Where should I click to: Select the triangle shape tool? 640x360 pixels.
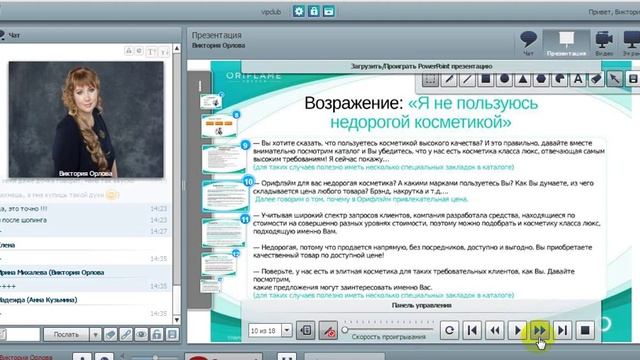pos(523,79)
